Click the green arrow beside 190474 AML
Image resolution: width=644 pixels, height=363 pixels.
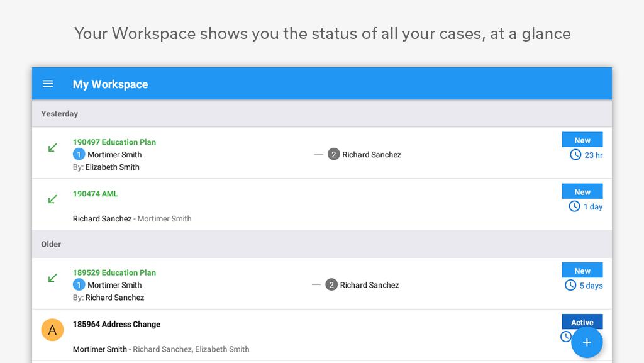pos(53,199)
